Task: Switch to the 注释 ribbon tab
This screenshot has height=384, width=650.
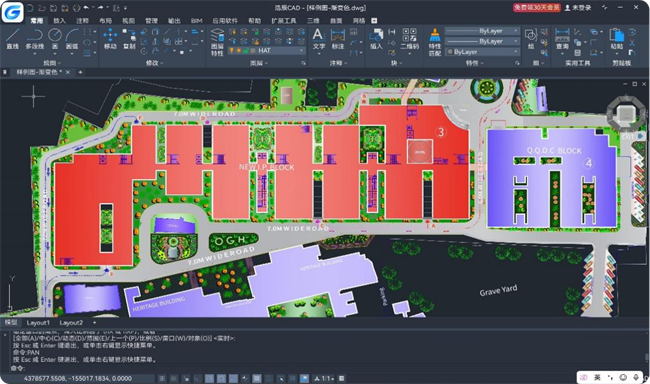Action: tap(82, 20)
